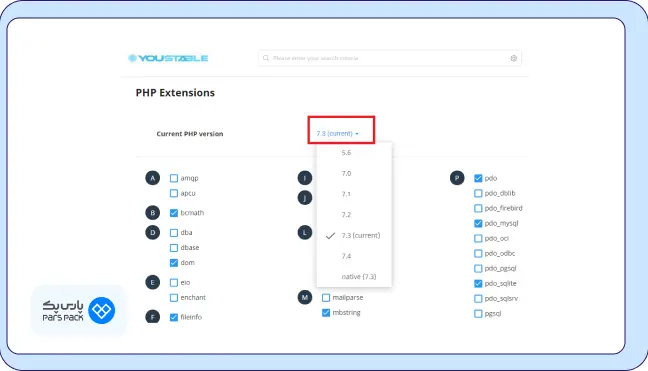The height and width of the screenshot is (371, 648).
Task: Uncheck the dom extension
Action: 174,263
